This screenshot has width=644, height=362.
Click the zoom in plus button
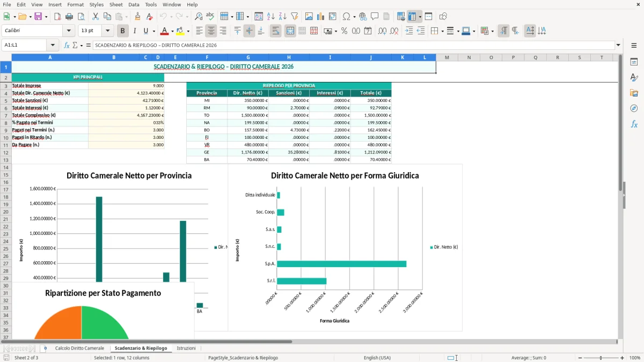click(x=622, y=358)
